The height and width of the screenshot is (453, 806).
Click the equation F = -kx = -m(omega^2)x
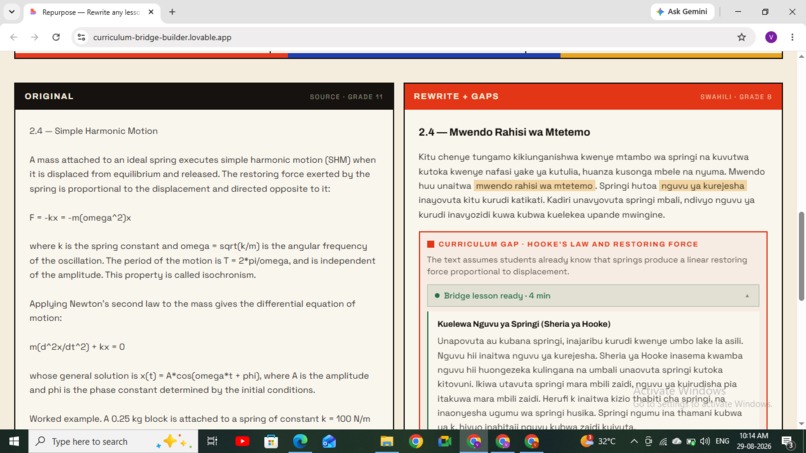80,218
